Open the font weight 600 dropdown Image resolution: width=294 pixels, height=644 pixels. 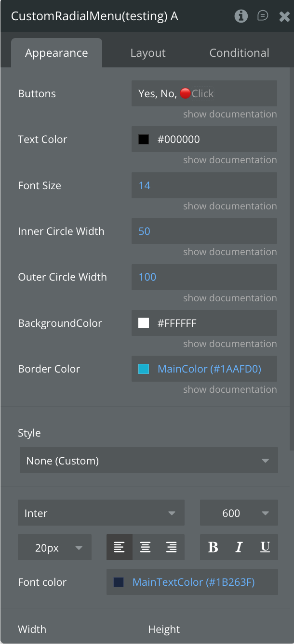(x=239, y=513)
